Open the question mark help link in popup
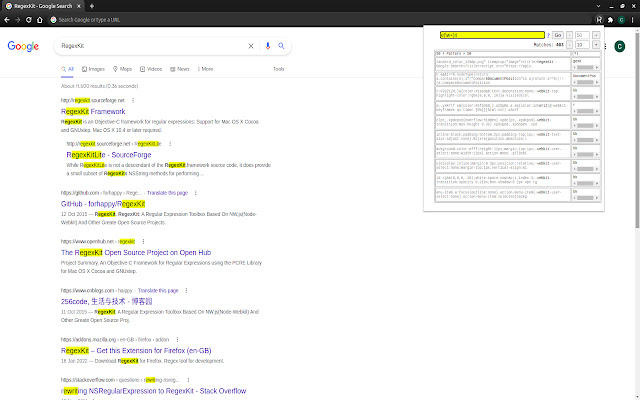This screenshot has height=400, width=640. (549, 36)
